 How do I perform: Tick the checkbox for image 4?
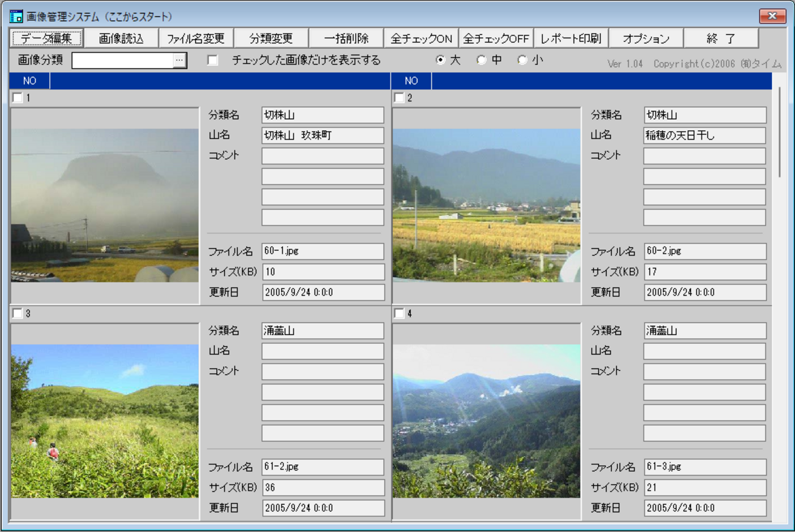pyautogui.click(x=399, y=313)
